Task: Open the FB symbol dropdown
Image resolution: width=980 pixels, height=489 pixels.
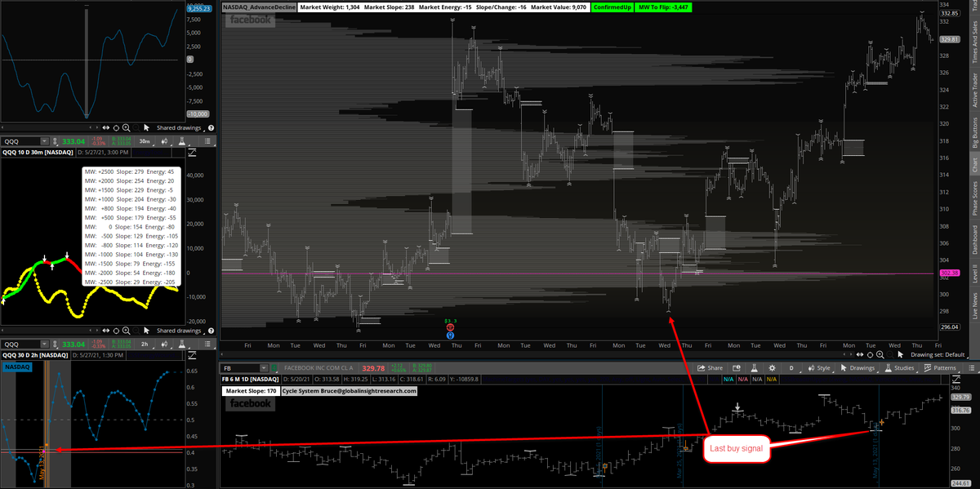Action: tap(263, 367)
